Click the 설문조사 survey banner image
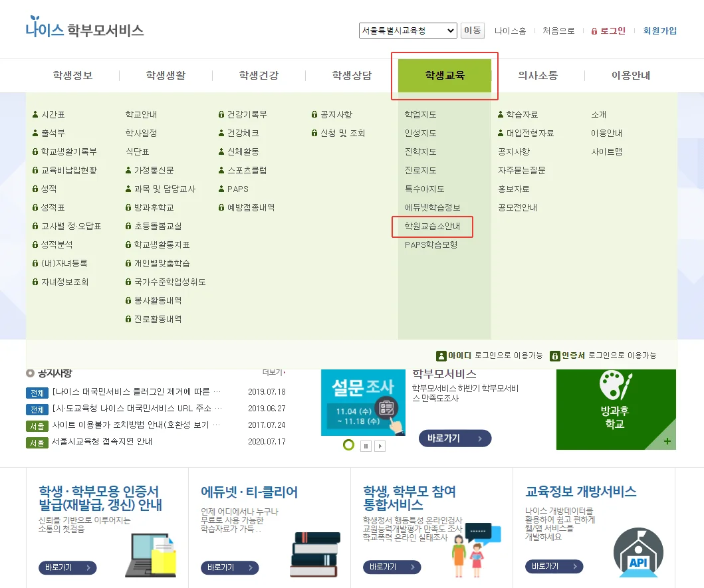The image size is (704, 588). 363,403
